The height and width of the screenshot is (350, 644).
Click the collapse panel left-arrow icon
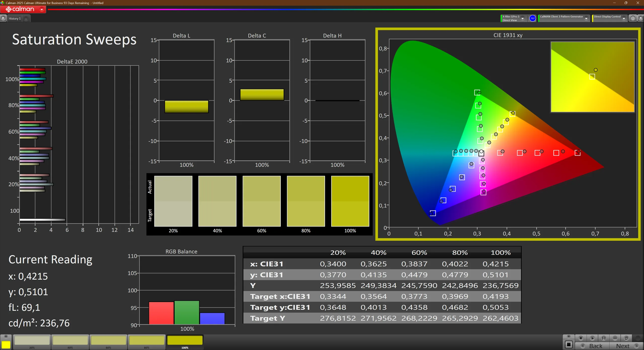[x=640, y=18]
